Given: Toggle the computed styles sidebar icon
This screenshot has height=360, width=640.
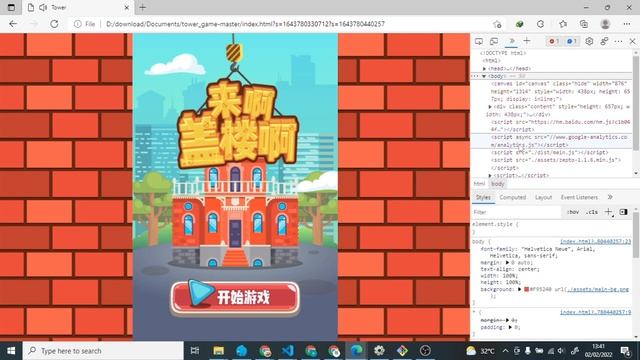Looking at the screenshot, I should [623, 212].
